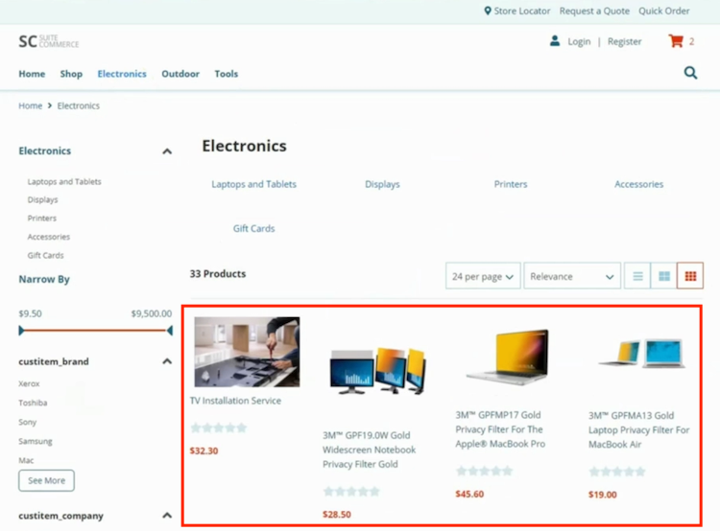The height and width of the screenshot is (531, 720).
Task: Open the Tools navigation item
Action: pos(226,74)
